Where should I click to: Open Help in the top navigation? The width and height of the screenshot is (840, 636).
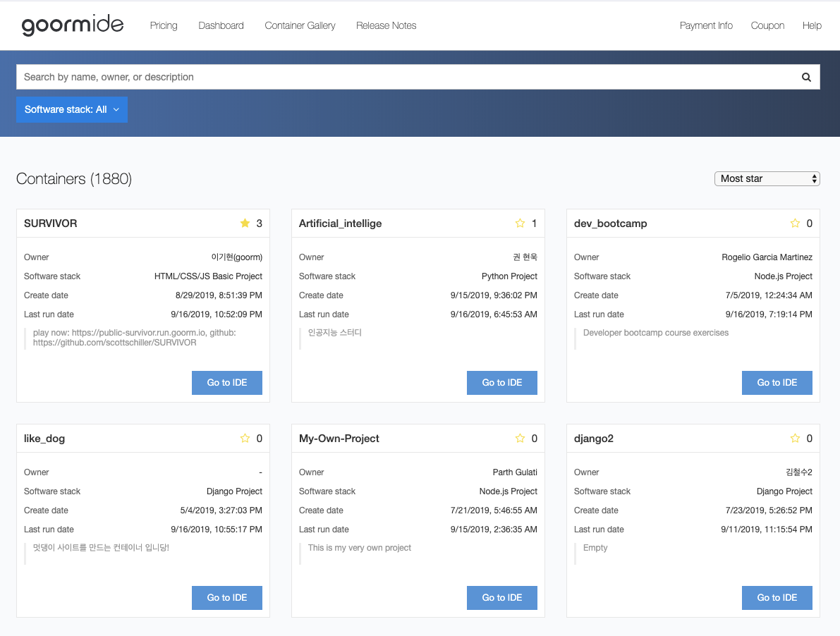tap(812, 25)
